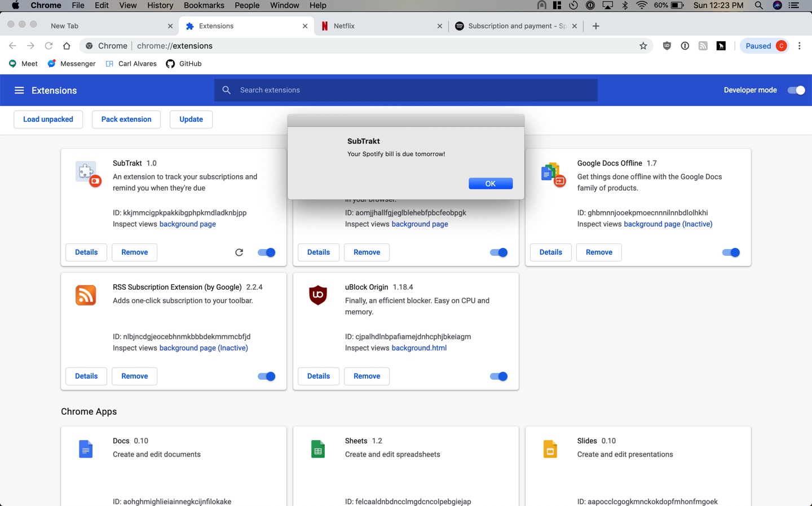Click the Search extensions field
This screenshot has width=812, height=506.
(406, 90)
